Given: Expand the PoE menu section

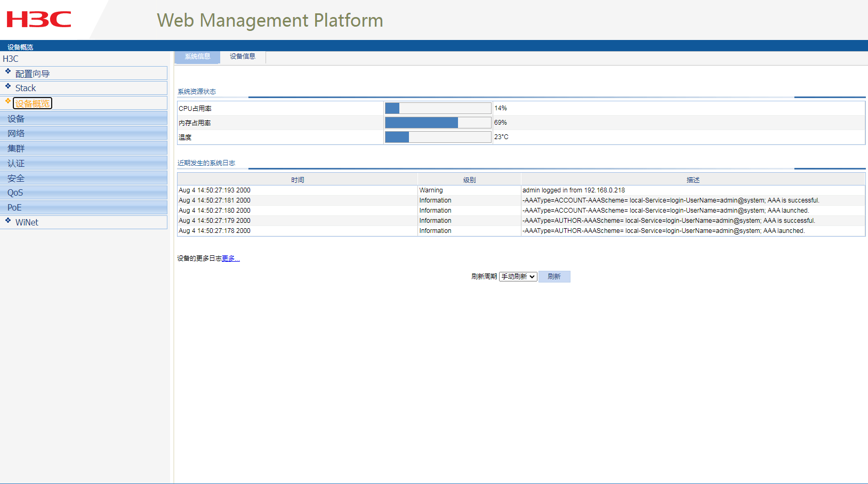Looking at the screenshot, I should (14, 207).
